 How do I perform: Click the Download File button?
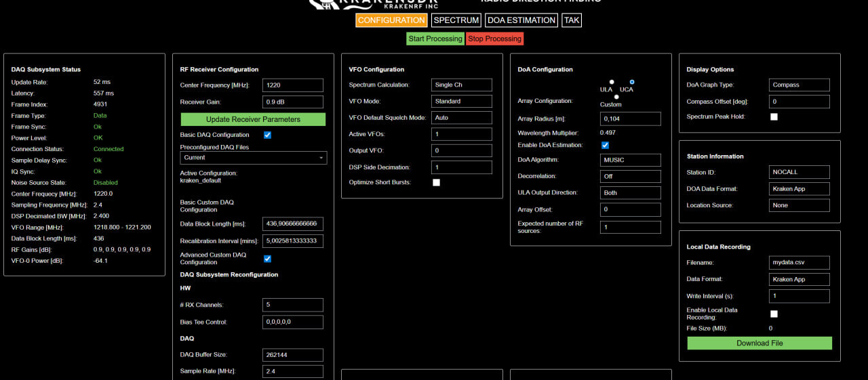pos(759,343)
